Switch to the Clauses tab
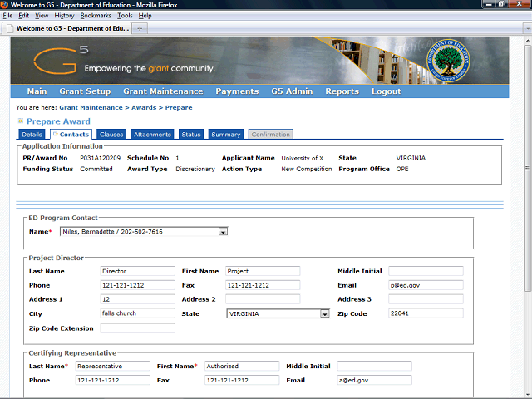 coord(111,134)
